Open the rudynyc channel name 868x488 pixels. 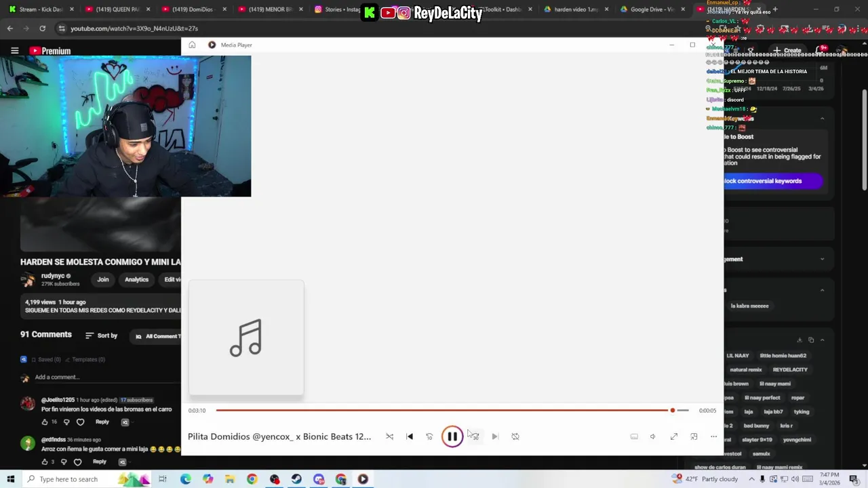(53, 276)
